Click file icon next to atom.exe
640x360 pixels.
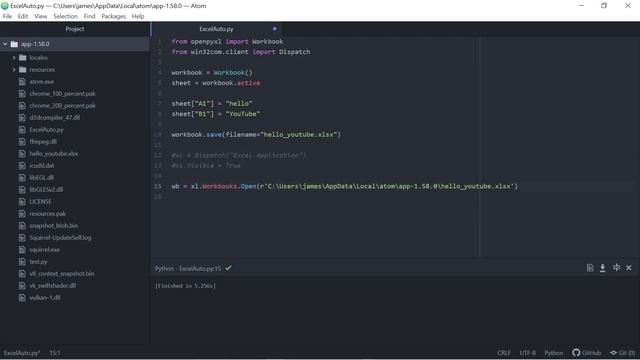(22, 82)
